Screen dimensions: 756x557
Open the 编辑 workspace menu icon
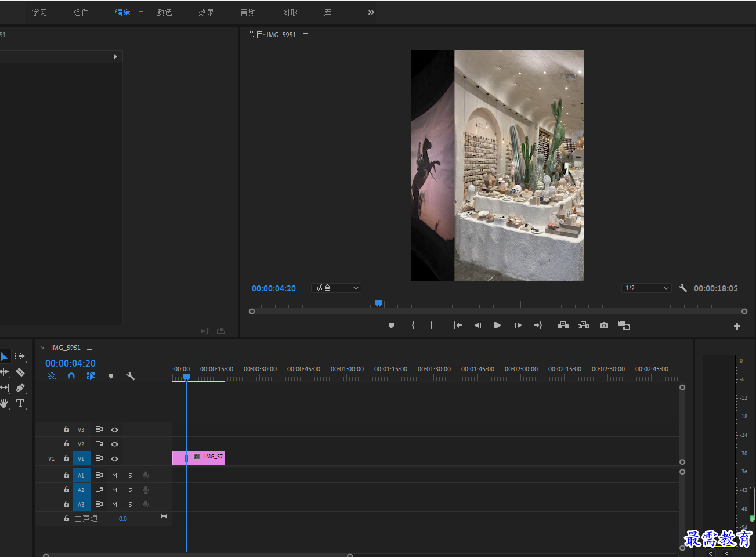tap(141, 13)
